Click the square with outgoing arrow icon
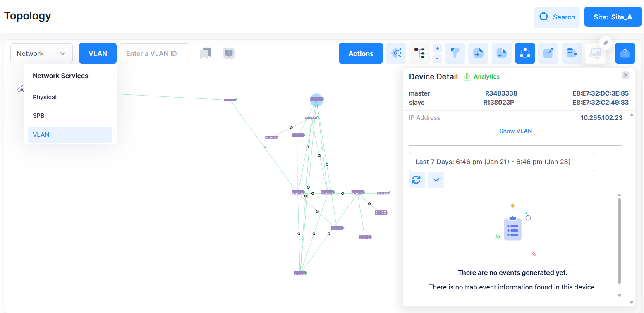Image resolution: width=644 pixels, height=313 pixels. [x=548, y=53]
